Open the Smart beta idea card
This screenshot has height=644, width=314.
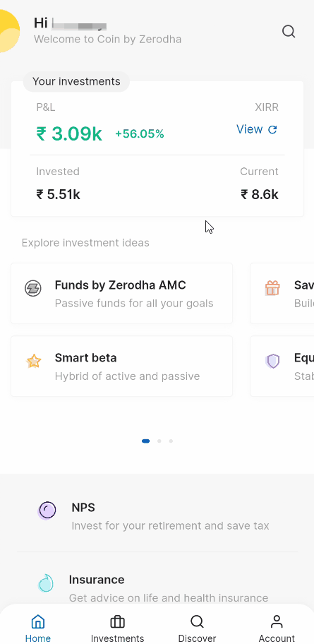[121, 366]
